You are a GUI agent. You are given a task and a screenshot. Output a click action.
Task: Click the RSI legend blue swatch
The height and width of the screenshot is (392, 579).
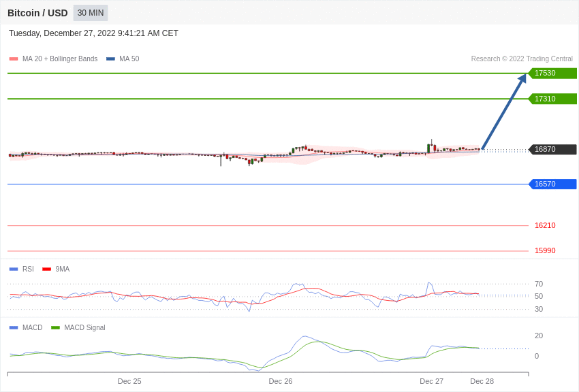coord(14,269)
